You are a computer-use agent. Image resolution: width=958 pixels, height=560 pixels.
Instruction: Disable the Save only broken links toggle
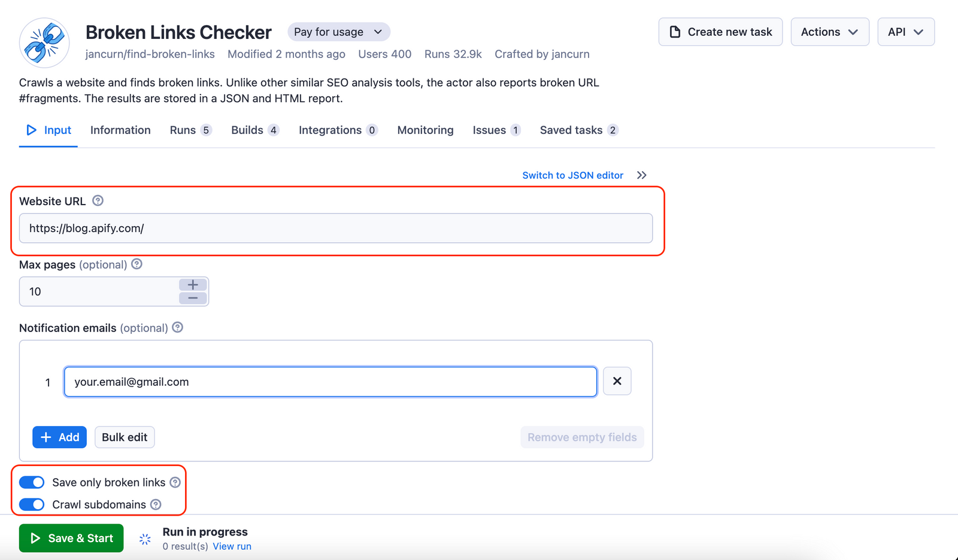pyautogui.click(x=32, y=482)
